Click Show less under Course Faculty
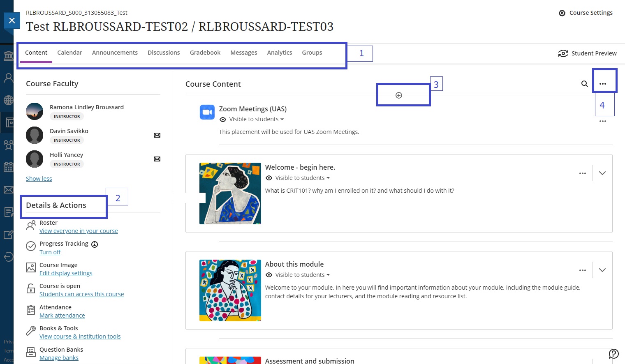Image resolution: width=625 pixels, height=364 pixels. pyautogui.click(x=39, y=179)
